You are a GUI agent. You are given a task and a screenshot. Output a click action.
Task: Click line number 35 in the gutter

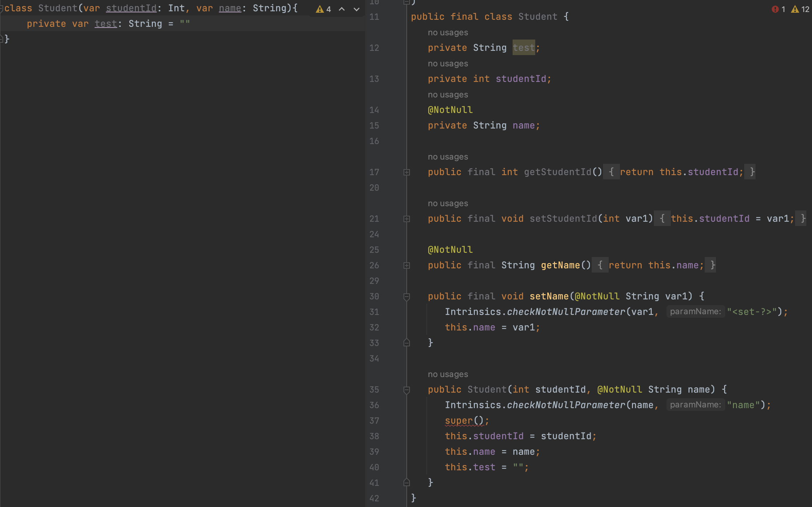tap(374, 389)
